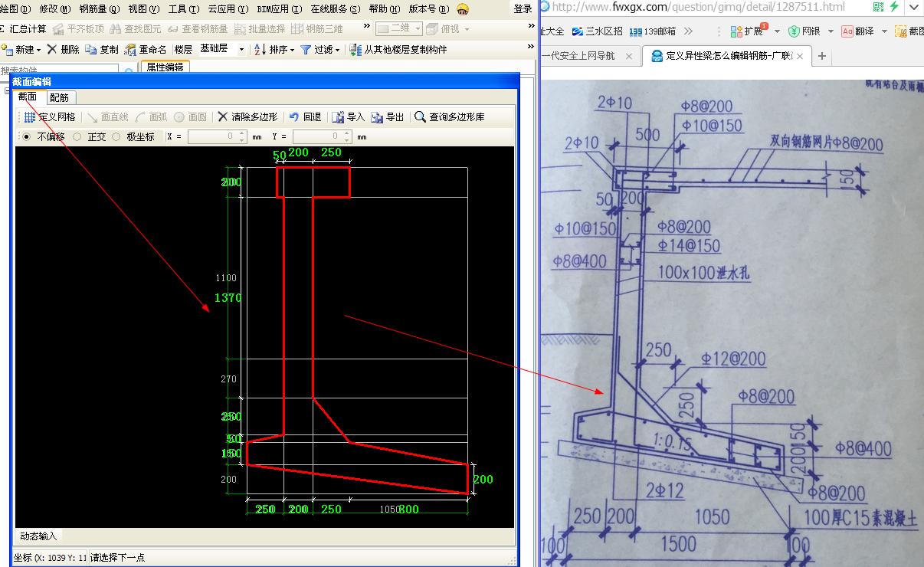Open the 二维 view mode dropdown

418,29
